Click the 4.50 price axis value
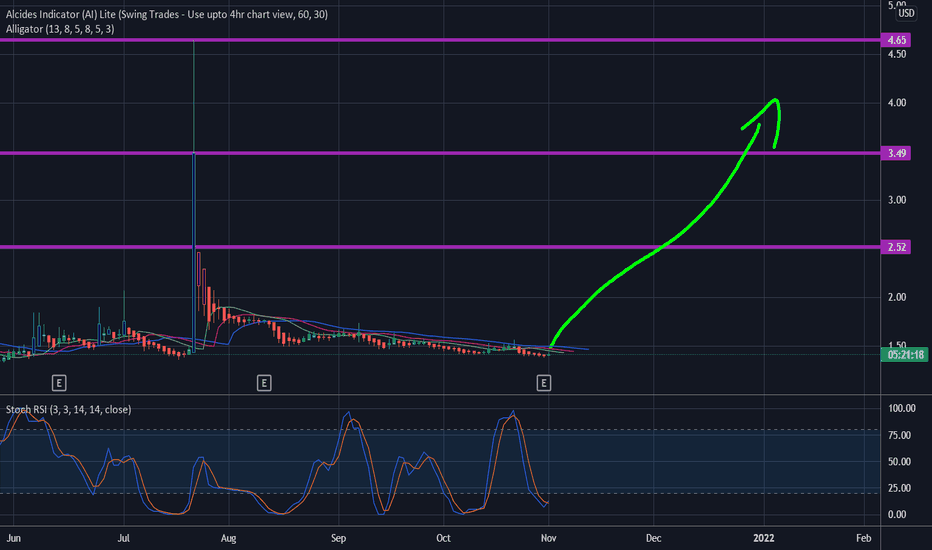Screen dimensions: 932x550 897,54
